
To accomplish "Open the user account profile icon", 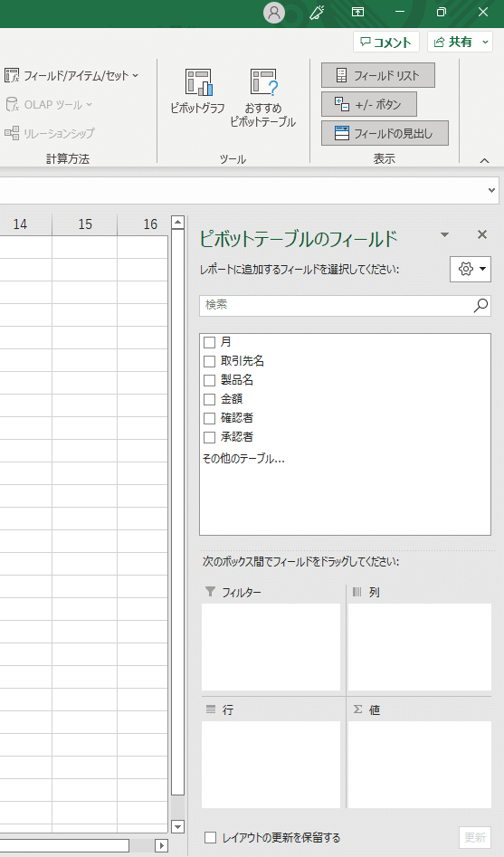I will click(274, 13).
